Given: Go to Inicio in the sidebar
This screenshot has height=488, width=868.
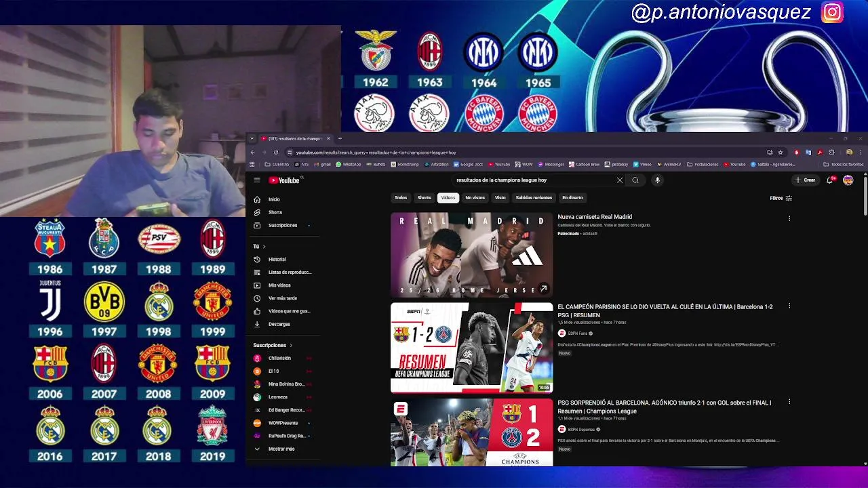Looking at the screenshot, I should (x=274, y=199).
